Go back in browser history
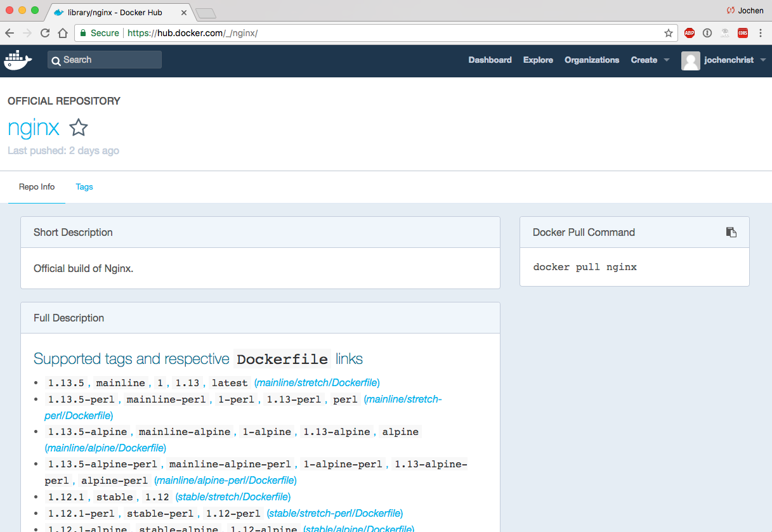Viewport: 772px width, 532px height. pos(10,33)
